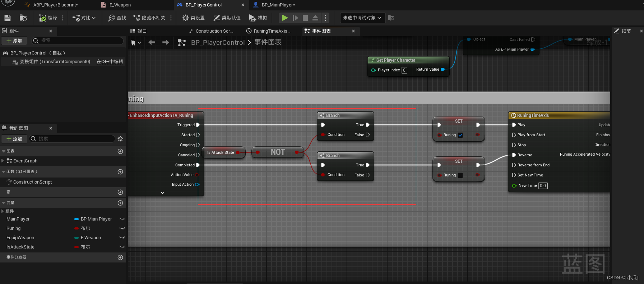
Task: Click the debug object locate icon
Action: [391, 18]
